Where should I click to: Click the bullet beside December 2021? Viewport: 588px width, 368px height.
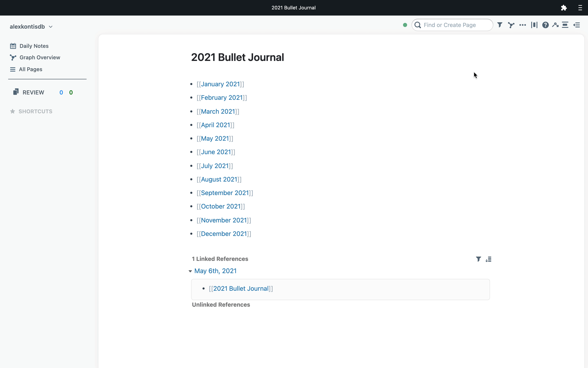click(x=191, y=234)
